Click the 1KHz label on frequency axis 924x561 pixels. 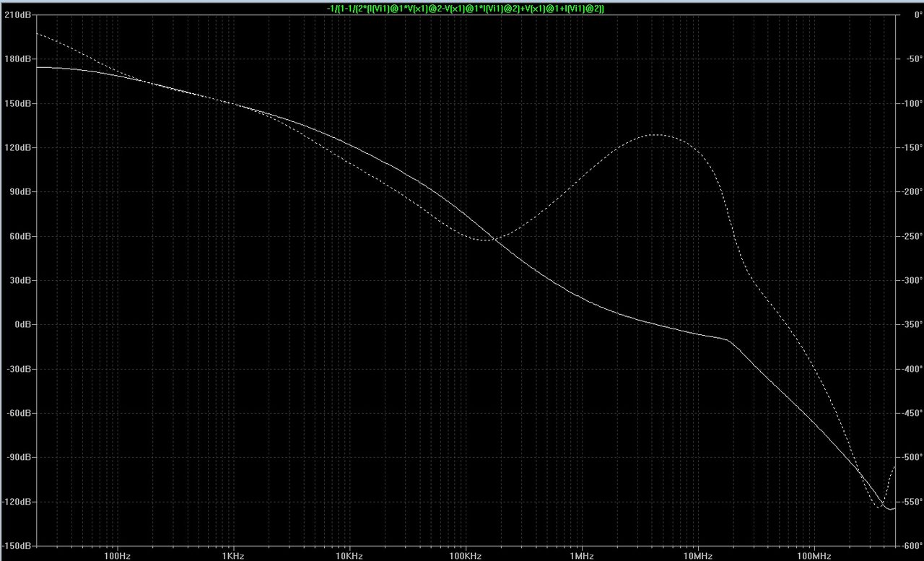pyautogui.click(x=233, y=556)
